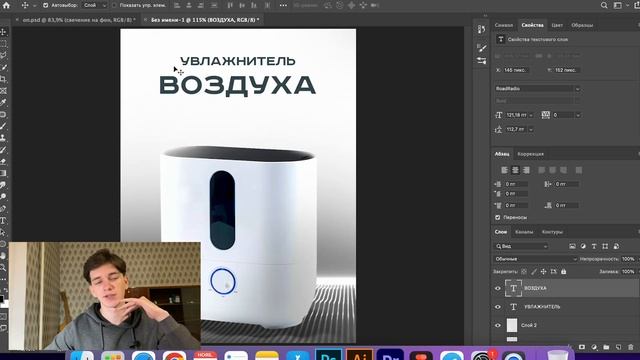Hide the УВЛАЖНИТЕЛЬ text layer
This screenshot has height=360, width=640.
pyautogui.click(x=498, y=307)
